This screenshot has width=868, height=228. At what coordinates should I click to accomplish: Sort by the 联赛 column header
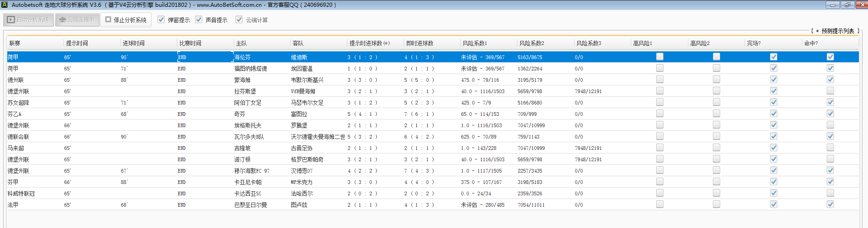click(15, 43)
